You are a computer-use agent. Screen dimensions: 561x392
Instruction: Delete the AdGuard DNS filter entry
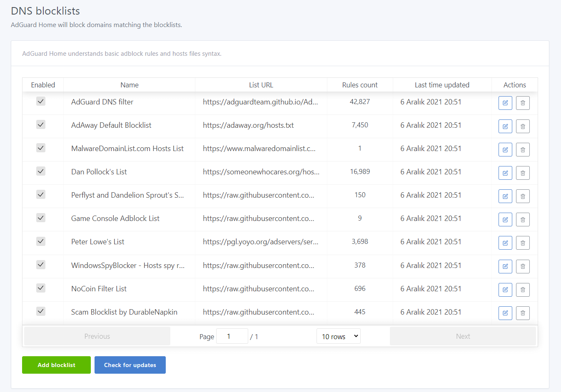(x=523, y=103)
